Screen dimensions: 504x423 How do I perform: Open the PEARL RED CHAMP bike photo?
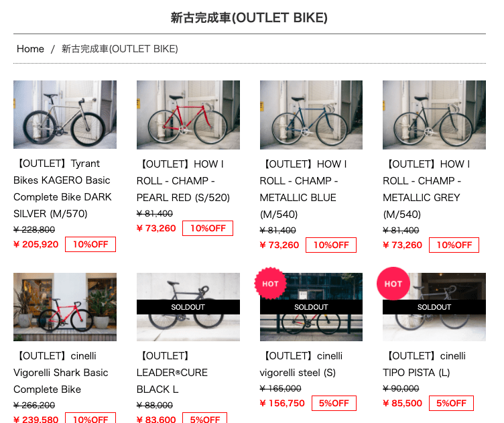(188, 115)
